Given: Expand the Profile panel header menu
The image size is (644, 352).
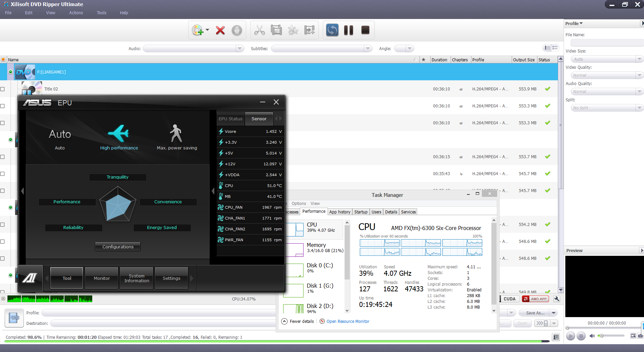Looking at the screenshot, I should pos(574,23).
